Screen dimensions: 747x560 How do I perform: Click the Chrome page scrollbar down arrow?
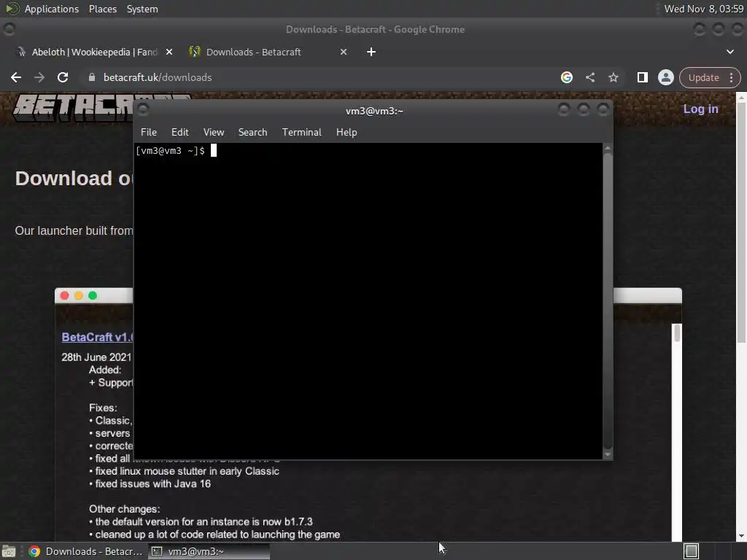click(x=741, y=536)
